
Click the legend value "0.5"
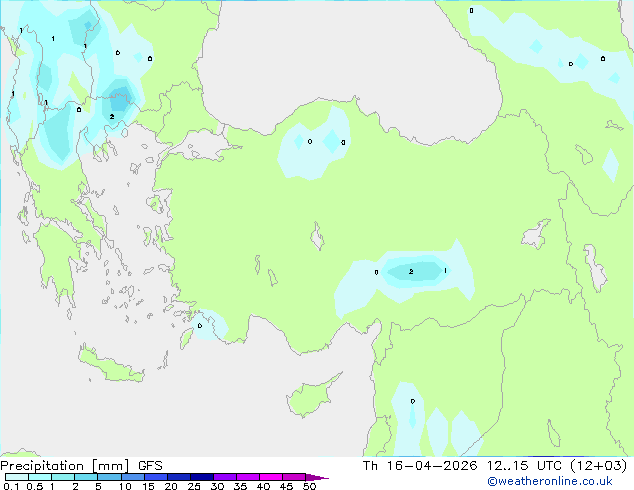pos(34,486)
